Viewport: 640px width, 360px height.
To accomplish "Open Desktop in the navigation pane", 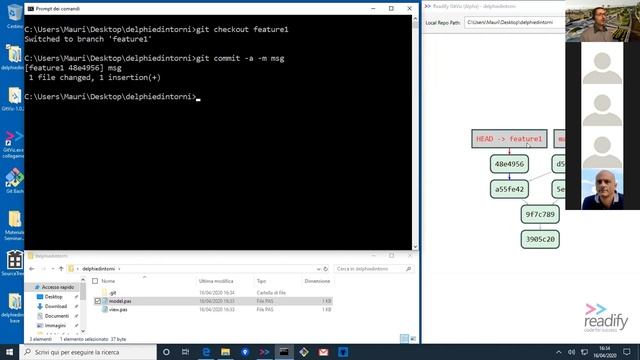I will 53,297.
